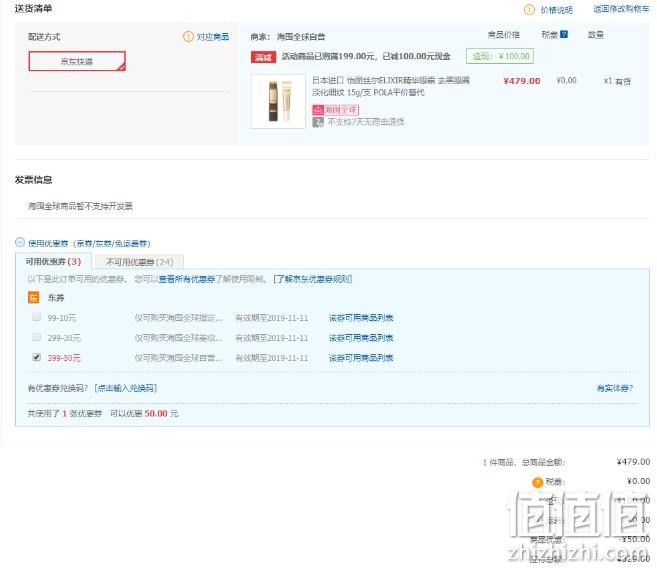Click the 不支持7天无理由退货 text

pyautogui.click(x=366, y=122)
